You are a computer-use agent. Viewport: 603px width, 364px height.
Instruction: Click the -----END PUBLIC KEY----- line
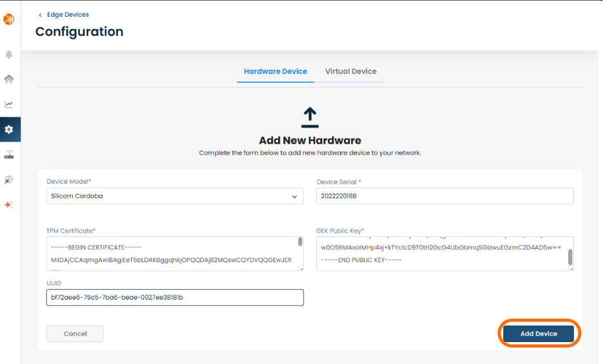coord(361,260)
